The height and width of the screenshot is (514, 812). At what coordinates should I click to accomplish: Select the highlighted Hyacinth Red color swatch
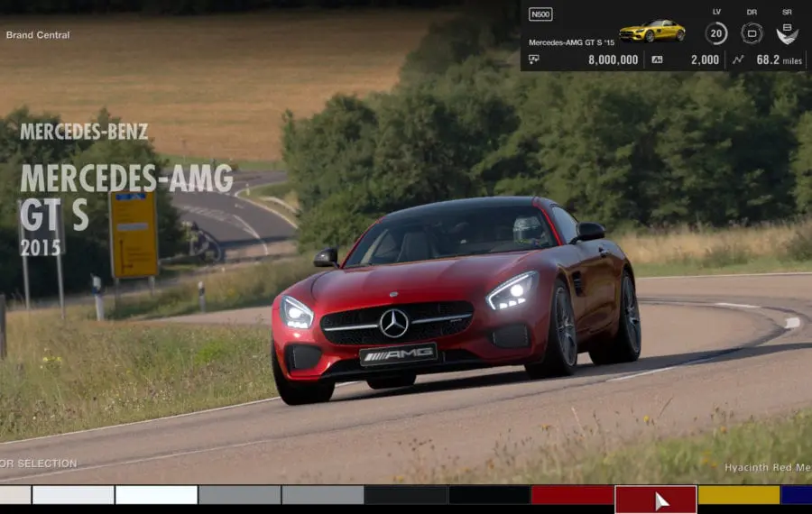coord(655,499)
